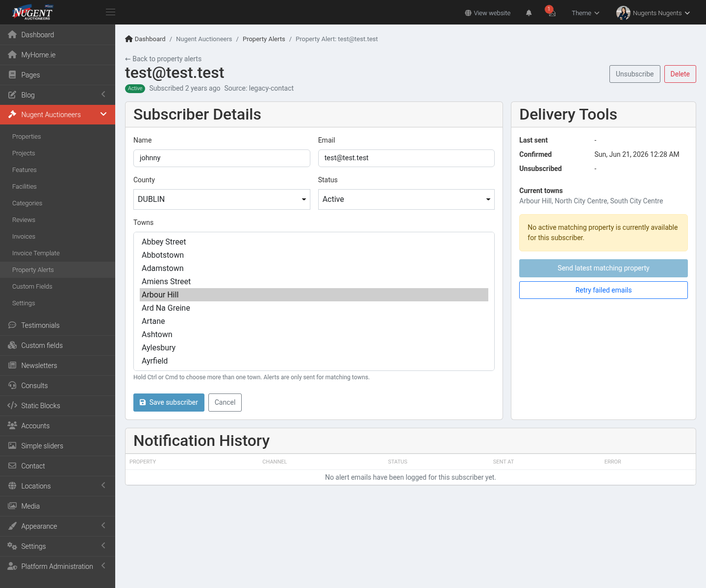Open the Invoices submenu item
This screenshot has height=588, width=706.
pyautogui.click(x=57, y=237)
